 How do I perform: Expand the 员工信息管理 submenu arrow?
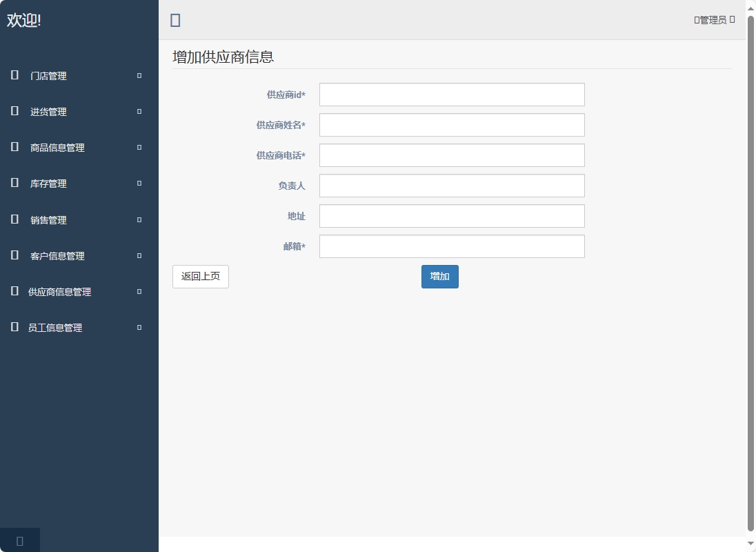[139, 327]
